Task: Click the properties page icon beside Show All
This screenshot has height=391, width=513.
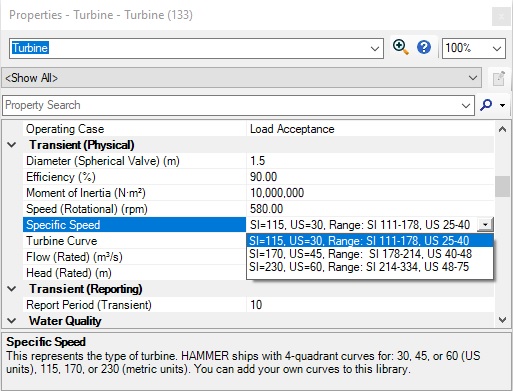Action: [x=499, y=78]
